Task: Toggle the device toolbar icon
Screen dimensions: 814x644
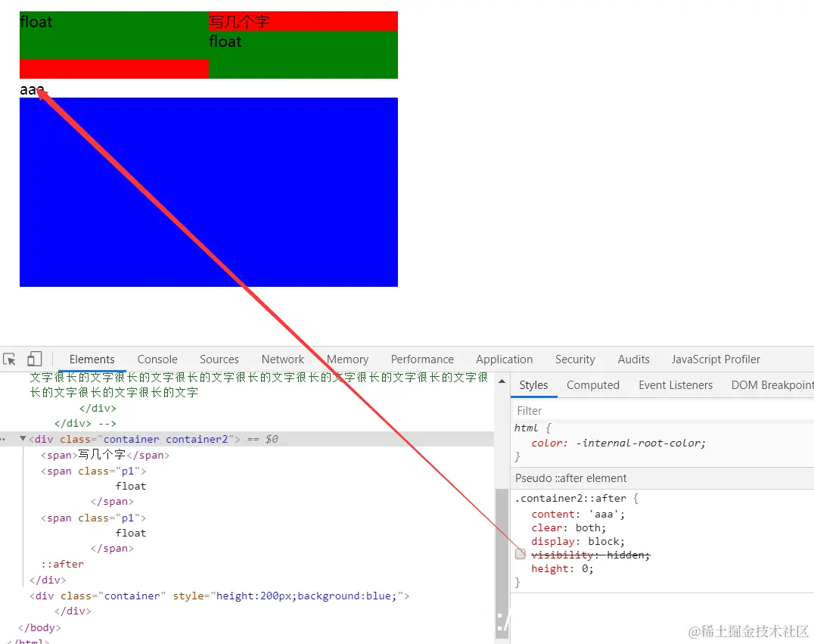Action: 34,359
